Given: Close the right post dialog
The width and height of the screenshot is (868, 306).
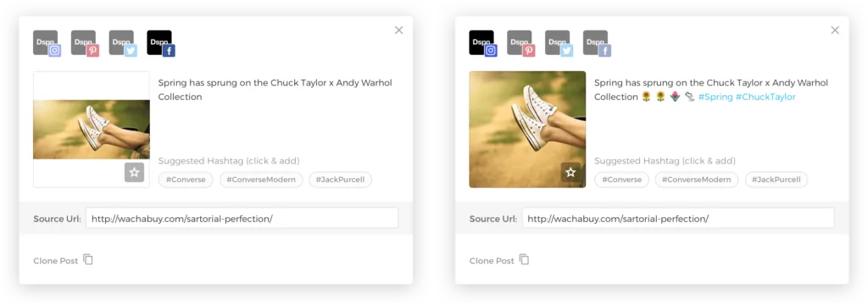Looking at the screenshot, I should [835, 31].
